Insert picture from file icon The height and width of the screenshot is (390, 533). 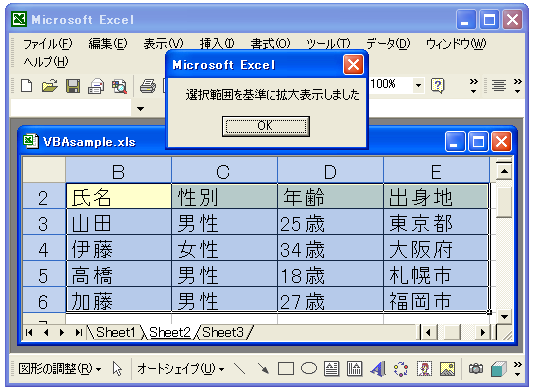point(447,369)
